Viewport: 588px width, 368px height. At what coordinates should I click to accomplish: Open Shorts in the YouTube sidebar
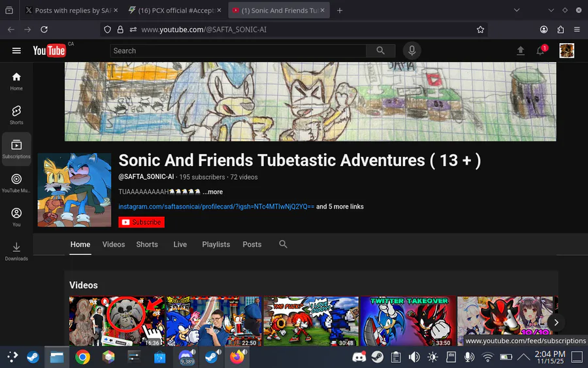click(x=16, y=115)
